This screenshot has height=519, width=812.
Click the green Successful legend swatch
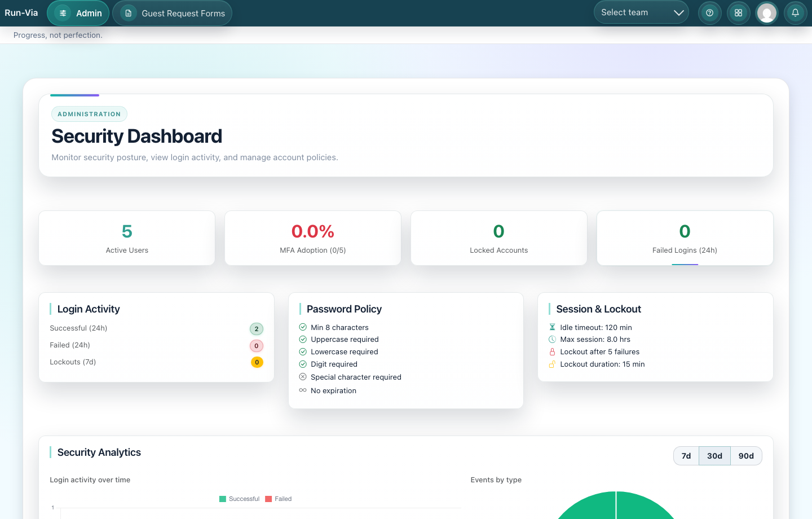(x=223, y=499)
